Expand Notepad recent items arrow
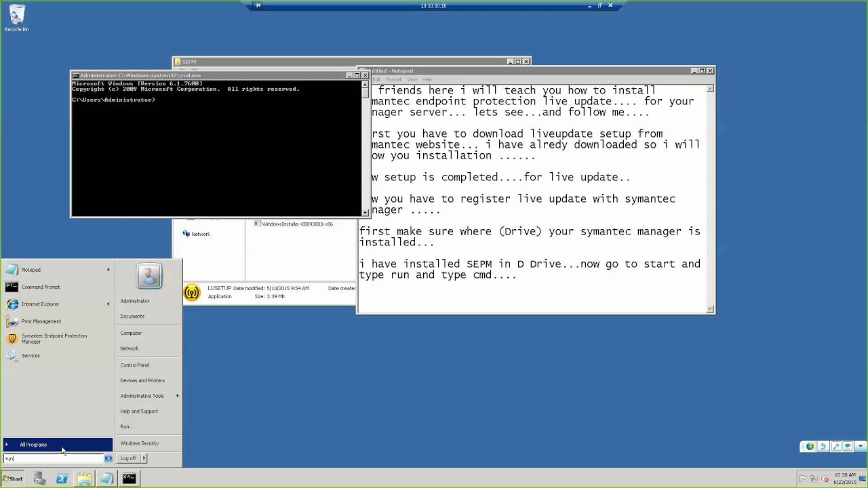Image resolution: width=868 pixels, height=488 pixels. [108, 270]
